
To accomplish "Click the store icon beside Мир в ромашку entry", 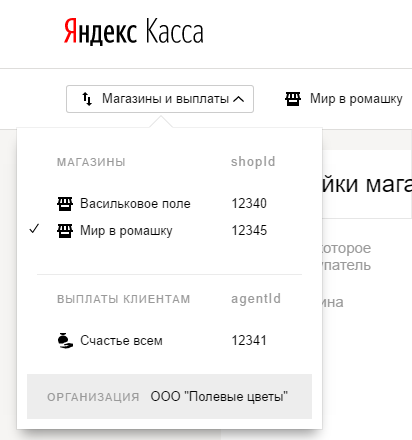I will pyautogui.click(x=65, y=231).
